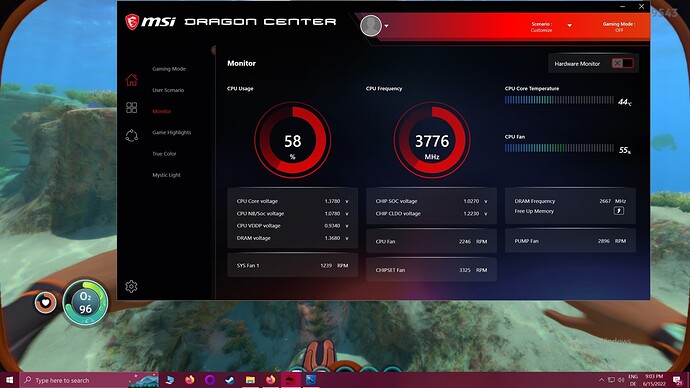The width and height of the screenshot is (690, 388).
Task: Open the settings gear icon in Dragon Center
Action: click(x=131, y=286)
